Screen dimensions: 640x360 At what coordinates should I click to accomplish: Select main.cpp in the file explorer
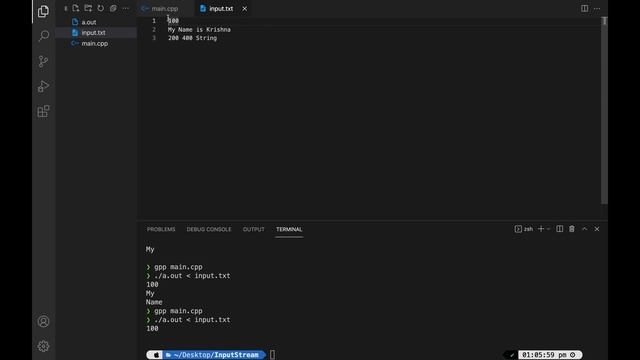point(96,43)
